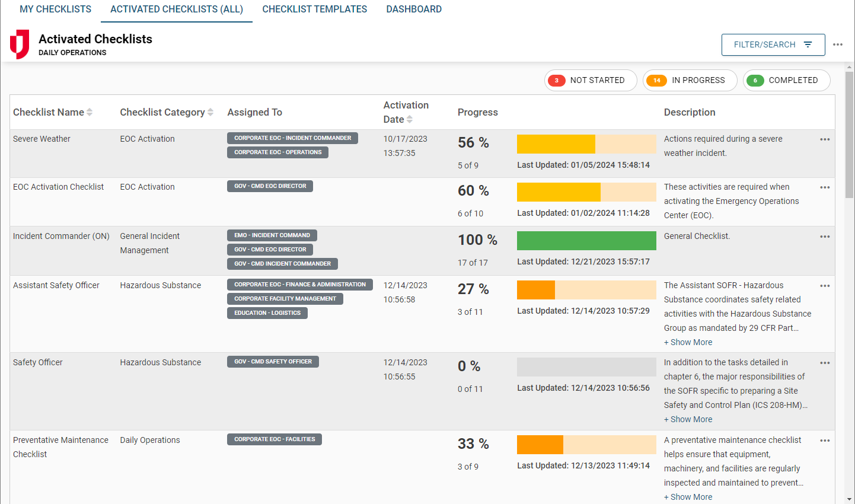Open row actions for Safety Officer row
This screenshot has height=504, width=855.
(x=824, y=363)
